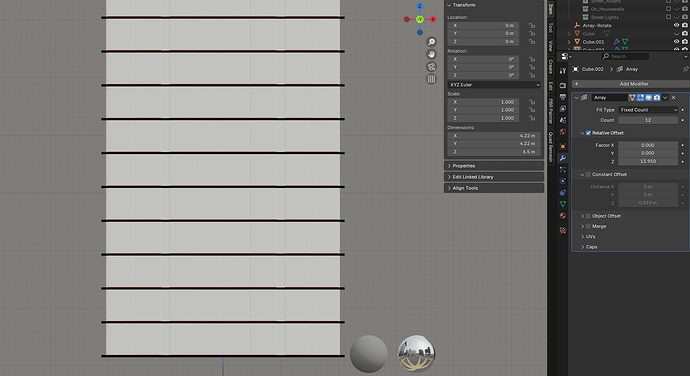Hide Cube.001 in viewport via eye icon
The width and height of the screenshot is (690, 376).
[x=676, y=42]
